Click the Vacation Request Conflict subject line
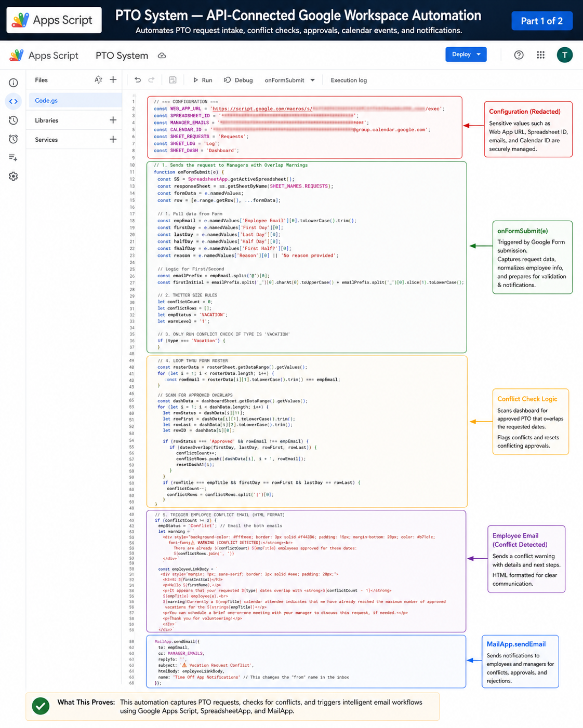The image size is (583, 728). point(206,665)
